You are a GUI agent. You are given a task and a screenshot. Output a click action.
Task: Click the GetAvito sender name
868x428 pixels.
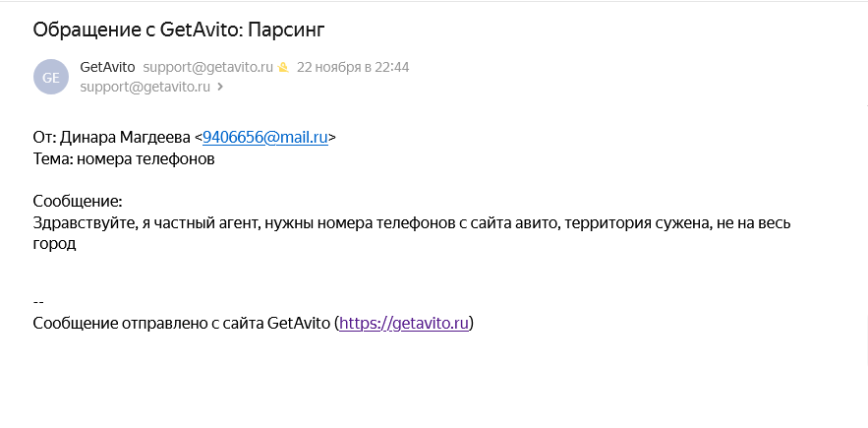108,68
